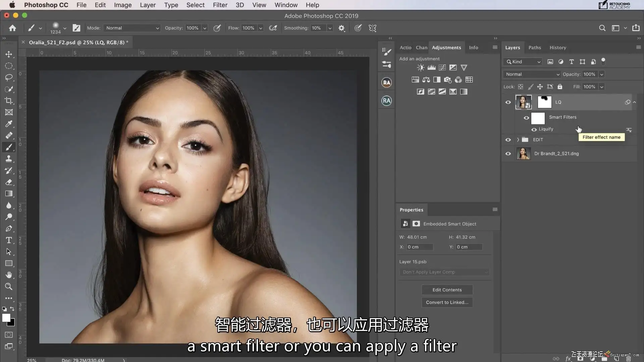Image resolution: width=644 pixels, height=362 pixels.
Task: Click Convert to Linked button
Action: (x=447, y=302)
